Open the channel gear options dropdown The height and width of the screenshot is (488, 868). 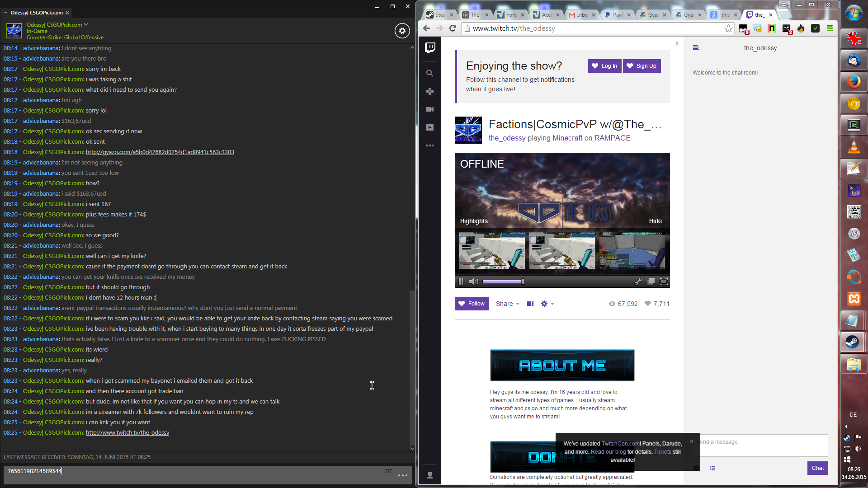point(547,304)
